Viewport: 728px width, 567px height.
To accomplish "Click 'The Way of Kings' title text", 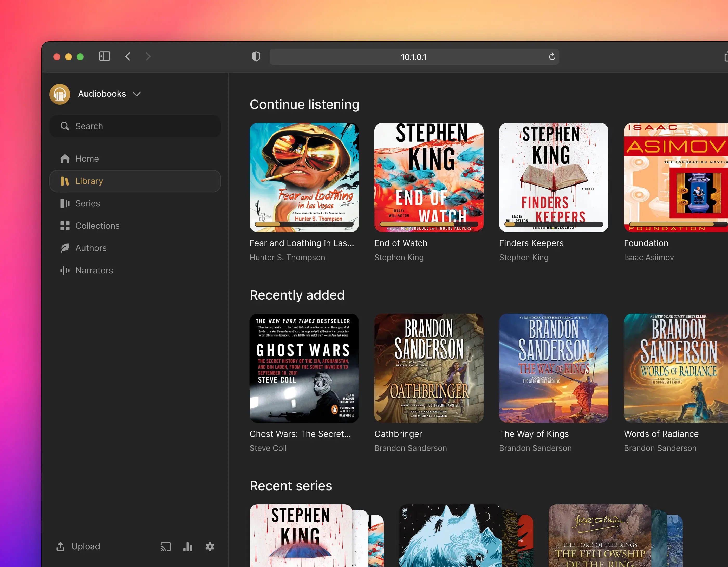I will pos(534,434).
